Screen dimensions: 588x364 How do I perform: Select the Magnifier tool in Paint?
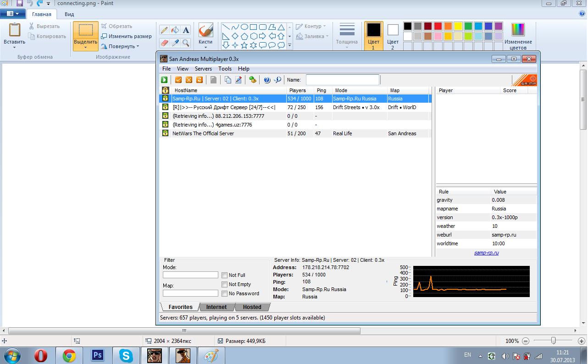click(186, 43)
